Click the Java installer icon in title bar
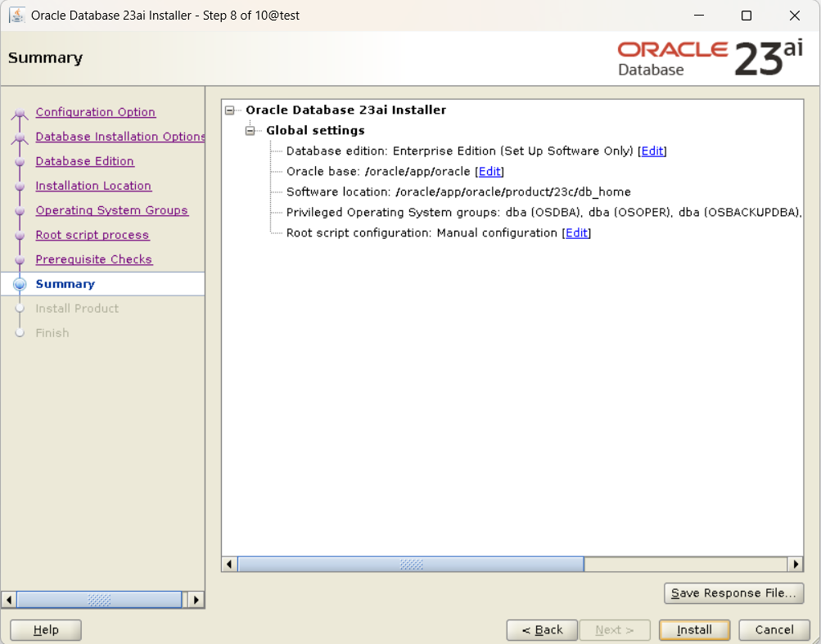This screenshot has height=644, width=821. (x=16, y=16)
